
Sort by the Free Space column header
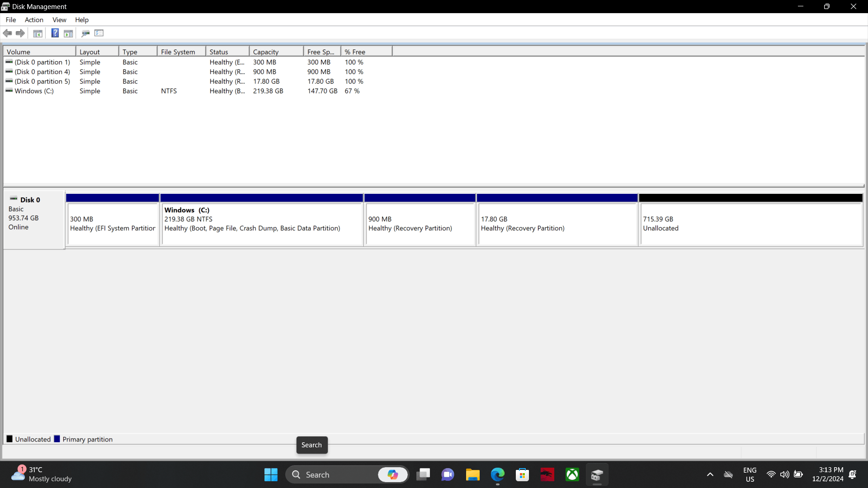(322, 52)
